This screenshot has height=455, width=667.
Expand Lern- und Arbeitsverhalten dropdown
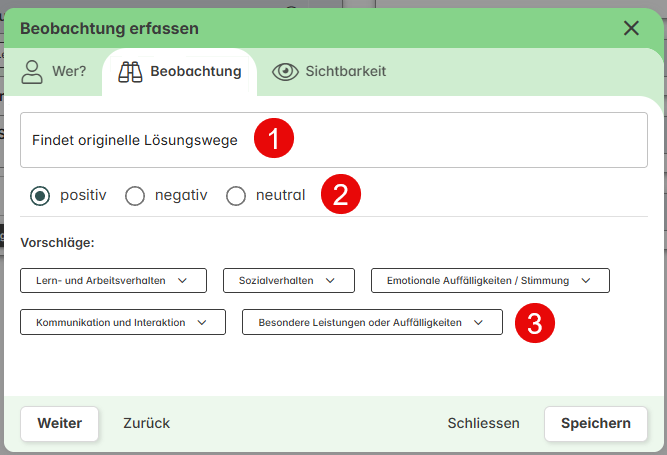click(x=114, y=281)
